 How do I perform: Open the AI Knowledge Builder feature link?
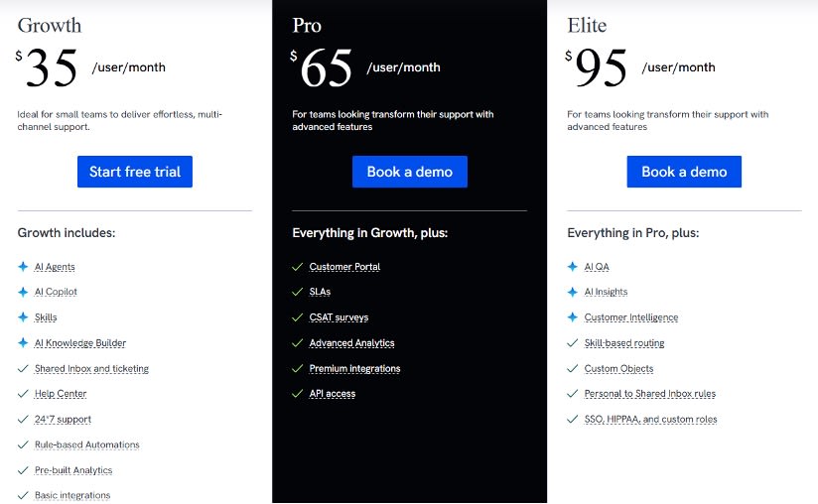point(80,343)
